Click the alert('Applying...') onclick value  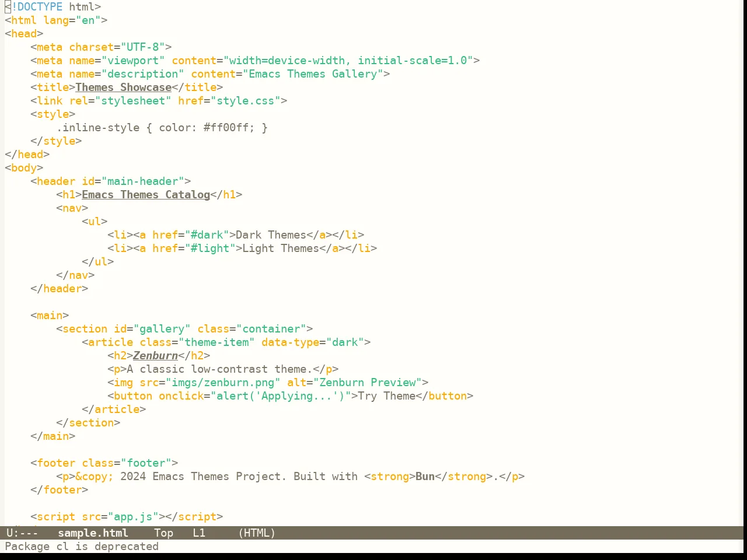281,396
